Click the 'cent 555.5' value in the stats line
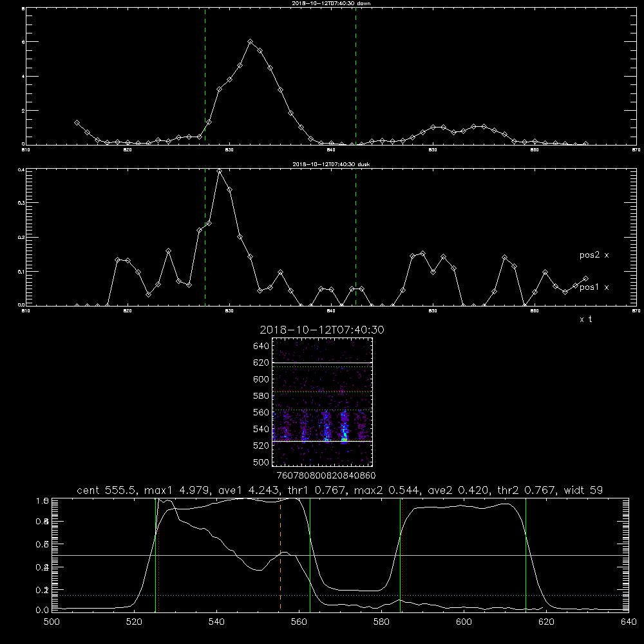The image size is (644, 644). point(107,490)
